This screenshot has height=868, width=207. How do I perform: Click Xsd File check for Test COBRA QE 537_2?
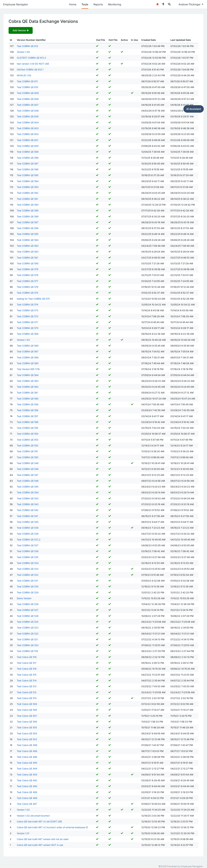click(x=97, y=539)
